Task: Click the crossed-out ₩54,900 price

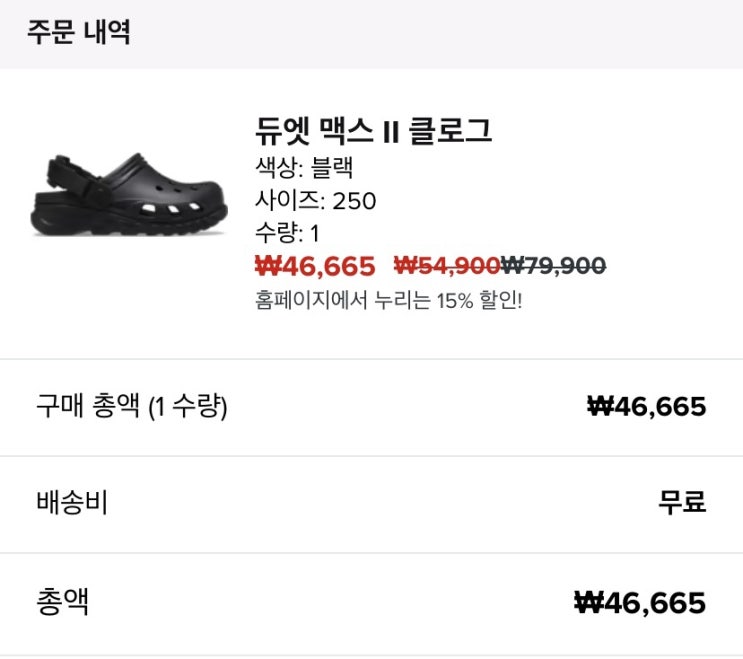Action: [447, 266]
